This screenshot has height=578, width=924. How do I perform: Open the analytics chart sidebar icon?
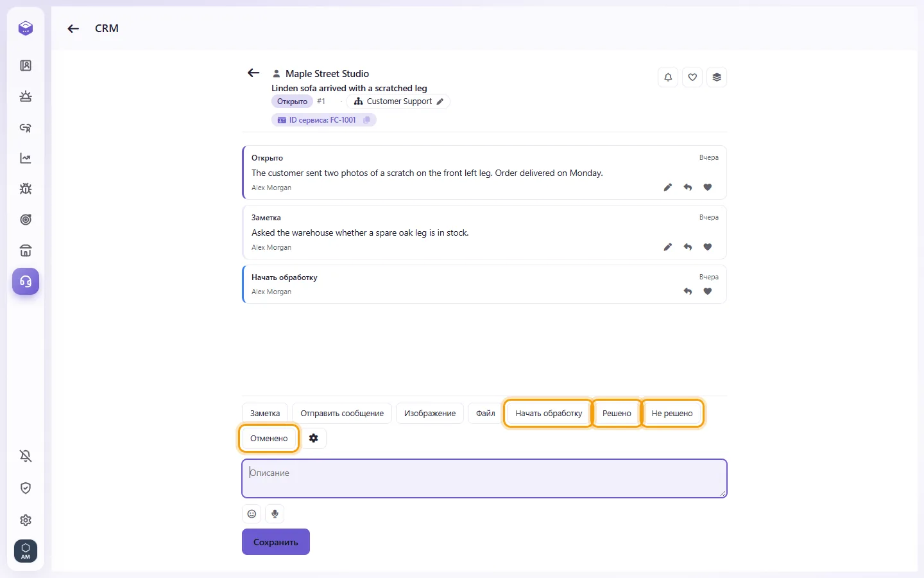point(26,158)
